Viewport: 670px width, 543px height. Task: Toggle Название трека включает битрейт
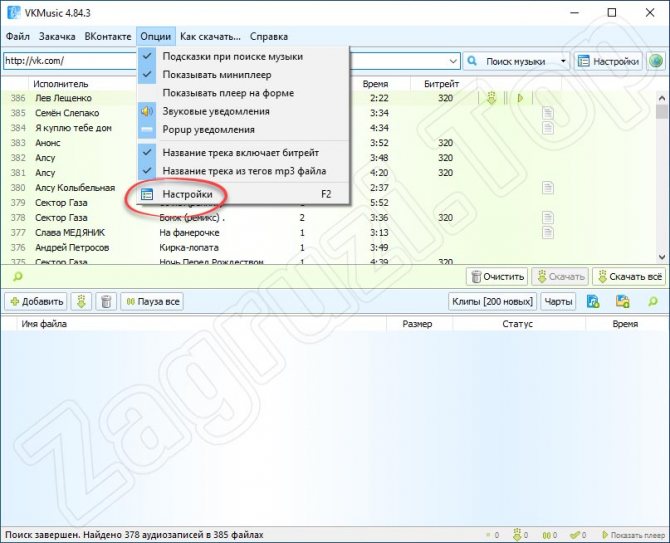tap(244, 153)
